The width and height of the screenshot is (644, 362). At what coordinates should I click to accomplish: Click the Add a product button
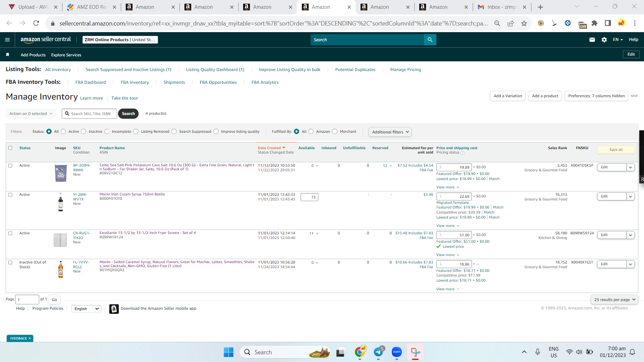tap(545, 96)
